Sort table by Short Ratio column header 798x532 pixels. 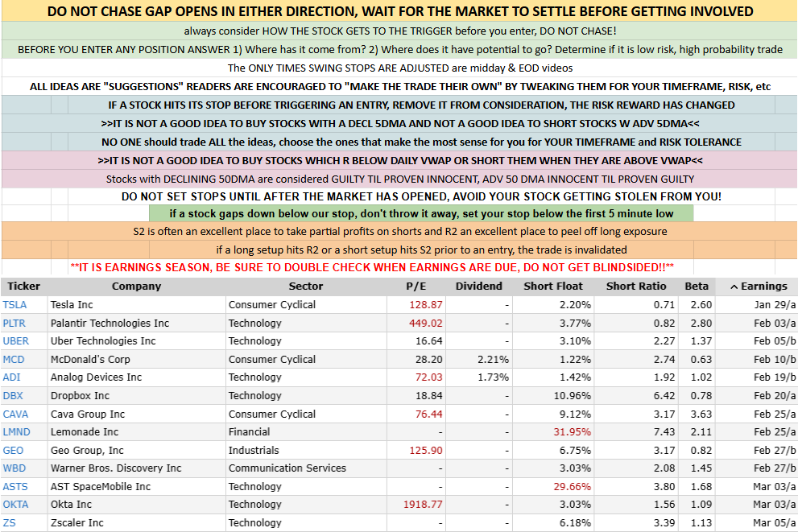[x=635, y=286]
